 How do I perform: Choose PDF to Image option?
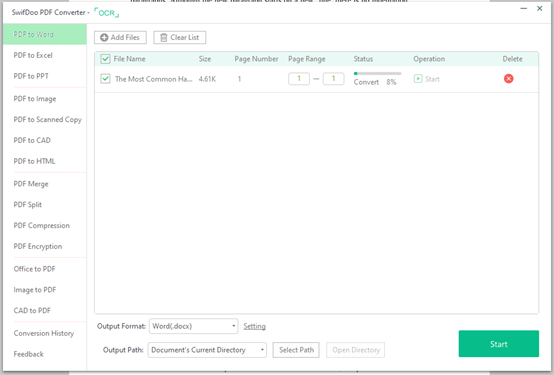pos(35,99)
